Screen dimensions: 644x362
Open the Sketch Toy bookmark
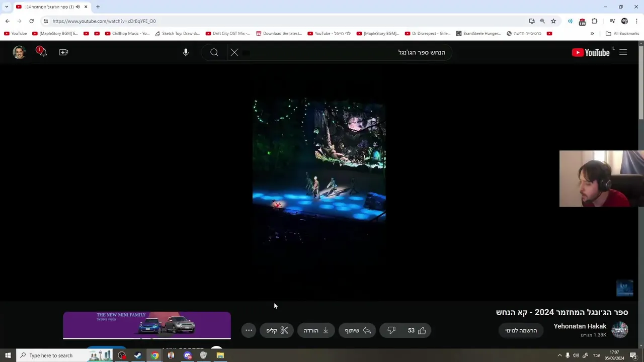(x=177, y=33)
